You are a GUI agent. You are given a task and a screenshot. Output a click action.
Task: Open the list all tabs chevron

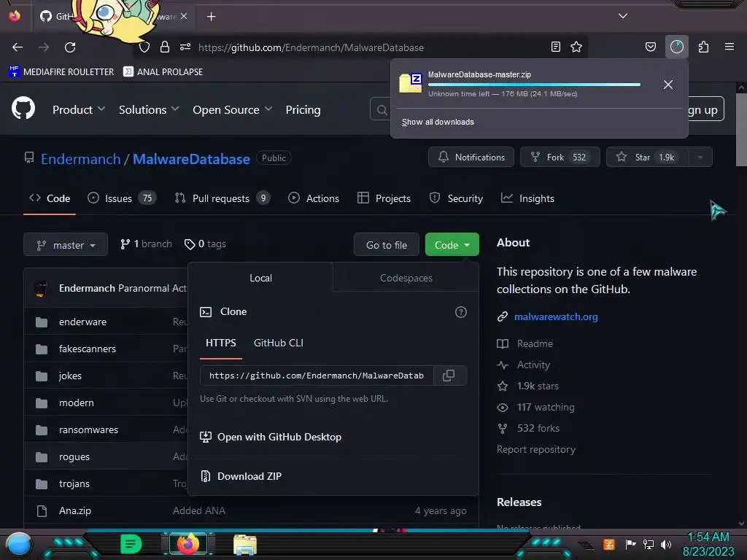623,16
